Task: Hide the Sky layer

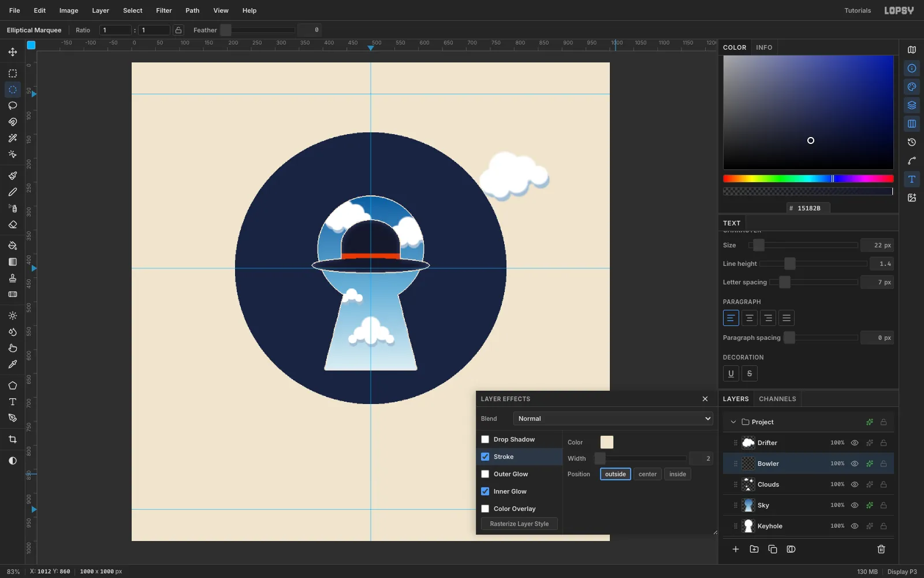Action: (x=855, y=505)
